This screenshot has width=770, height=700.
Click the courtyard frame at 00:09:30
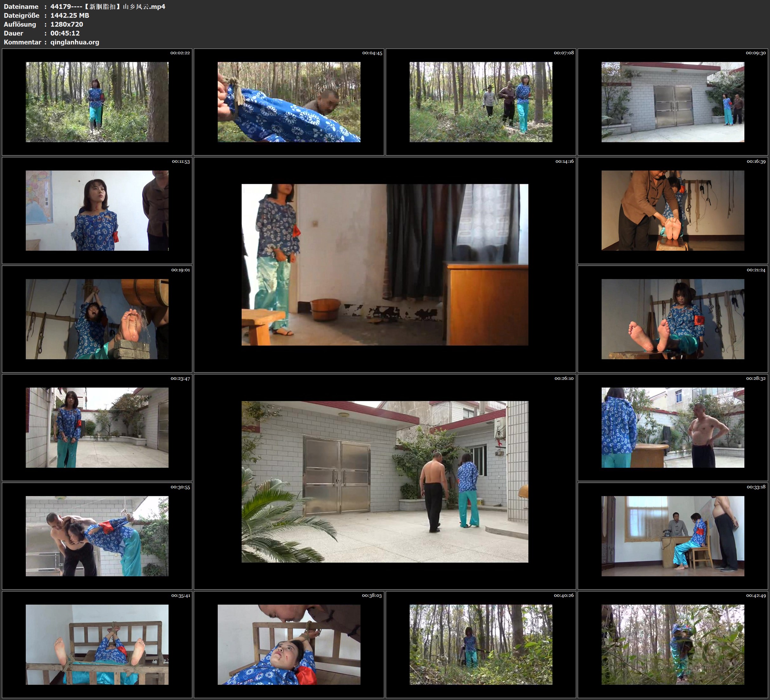click(673, 102)
